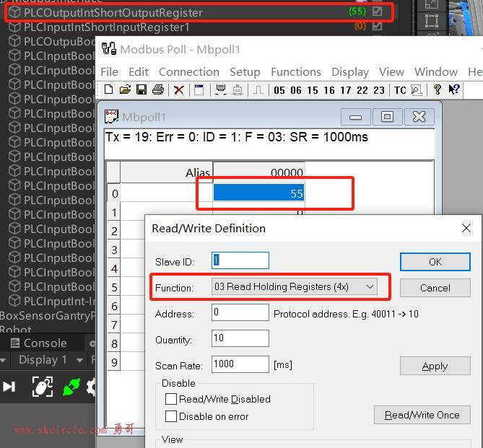Click the Save floppy disk icon
The image size is (483, 448).
[x=142, y=90]
